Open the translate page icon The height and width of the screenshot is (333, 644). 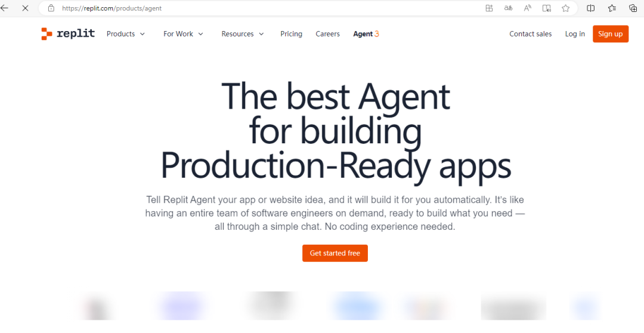[508, 8]
